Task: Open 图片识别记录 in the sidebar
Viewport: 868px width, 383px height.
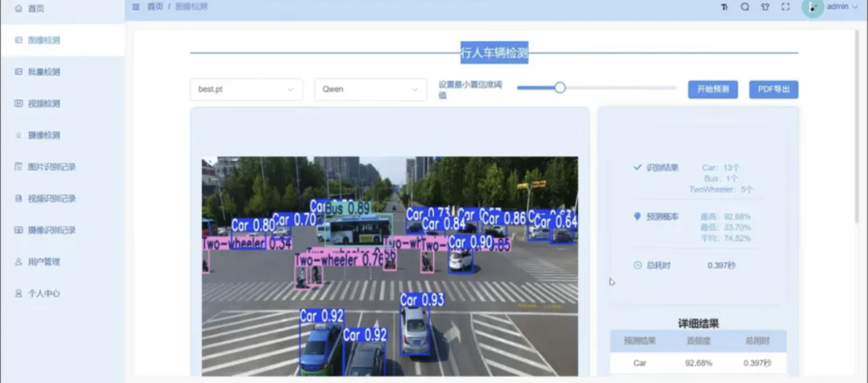Action: click(x=62, y=166)
